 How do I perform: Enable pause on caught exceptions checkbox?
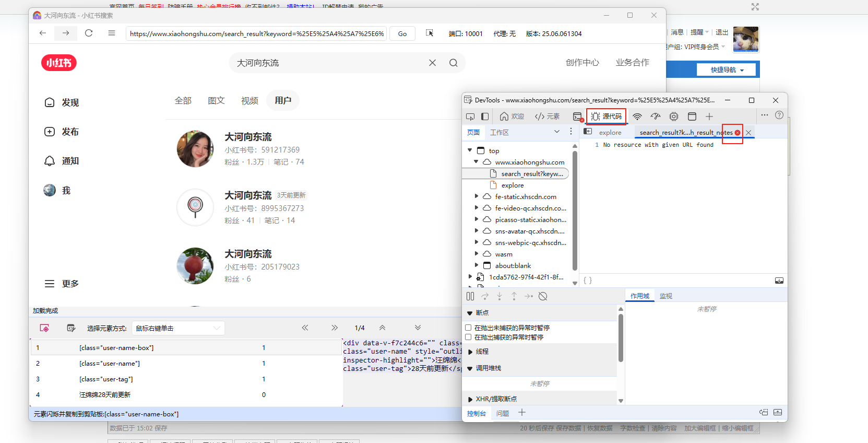point(468,337)
